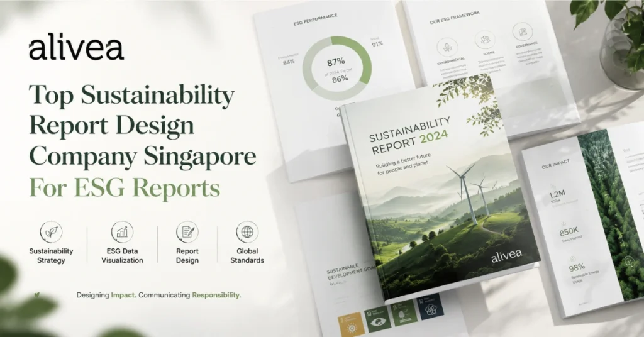Image resolution: width=644 pixels, height=337 pixels.
Task: Click the 'Report Design' headline line
Action: pyautogui.click(x=111, y=126)
